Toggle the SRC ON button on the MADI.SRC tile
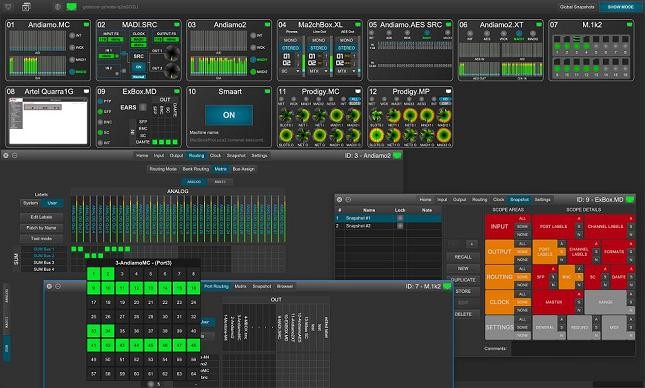 pos(139,67)
